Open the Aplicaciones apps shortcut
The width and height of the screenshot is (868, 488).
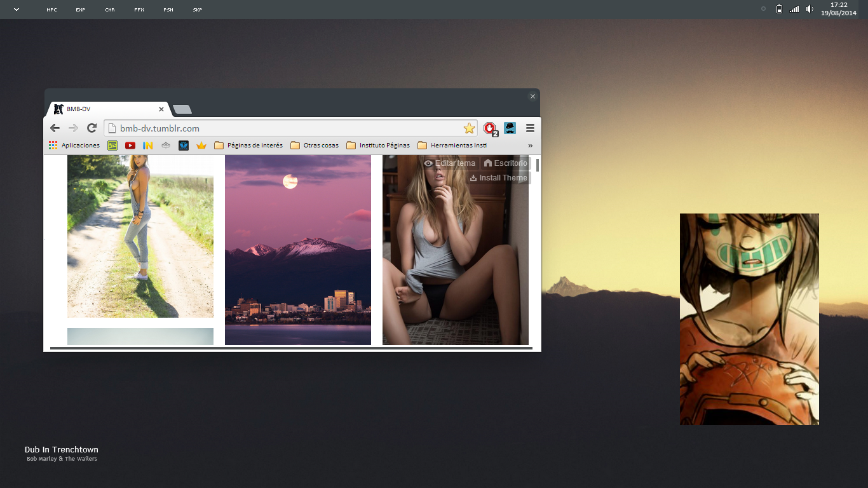(x=74, y=146)
